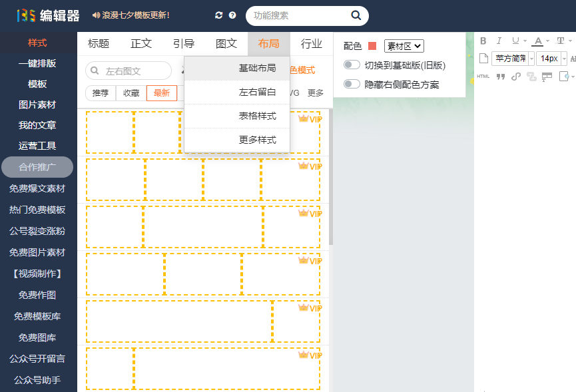Select the wide-left narrow-right two-column layout
The image size is (576, 392).
tap(203, 321)
